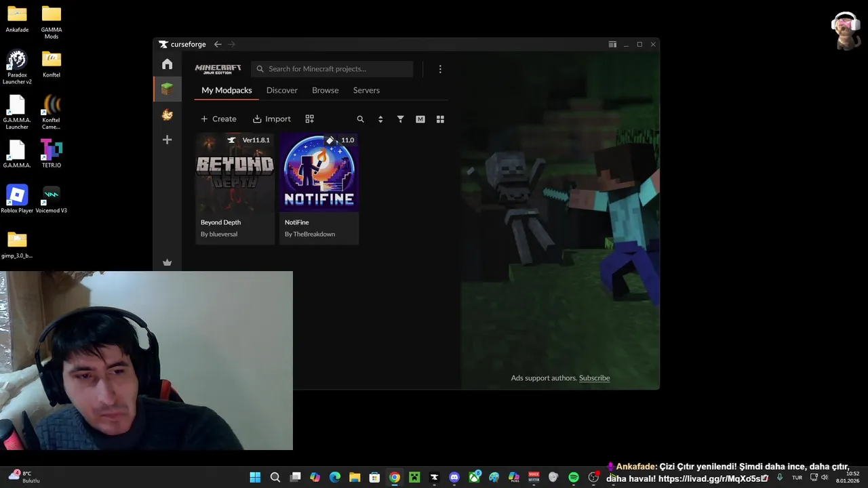Click the NotiFine title text

[297, 222]
